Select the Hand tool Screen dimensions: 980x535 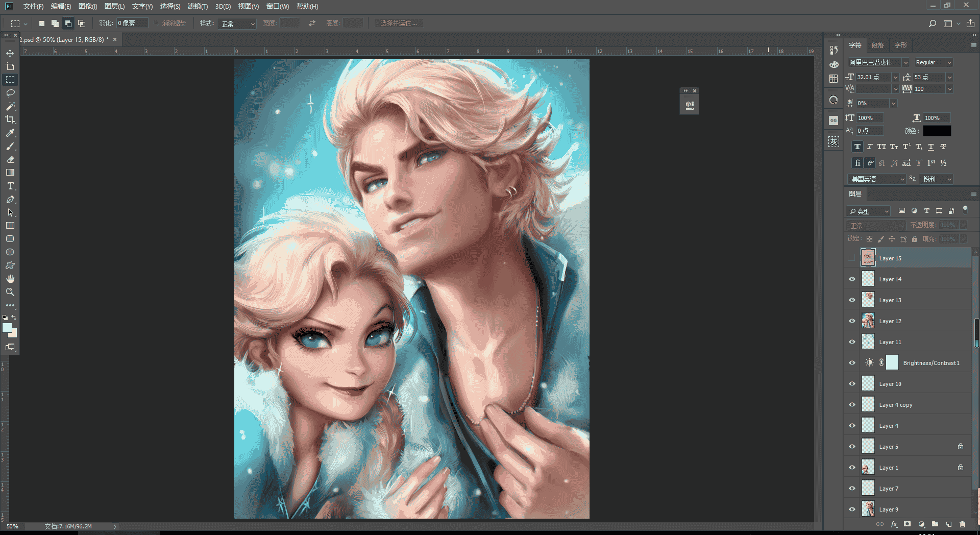pyautogui.click(x=10, y=279)
